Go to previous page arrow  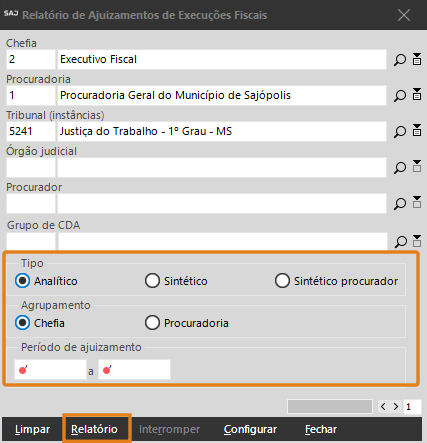coord(383,407)
